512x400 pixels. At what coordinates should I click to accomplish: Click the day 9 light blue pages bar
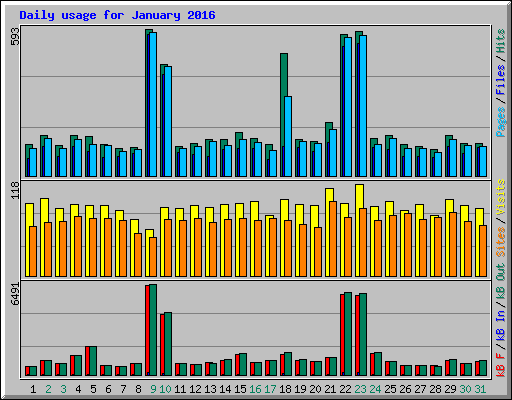[153, 104]
